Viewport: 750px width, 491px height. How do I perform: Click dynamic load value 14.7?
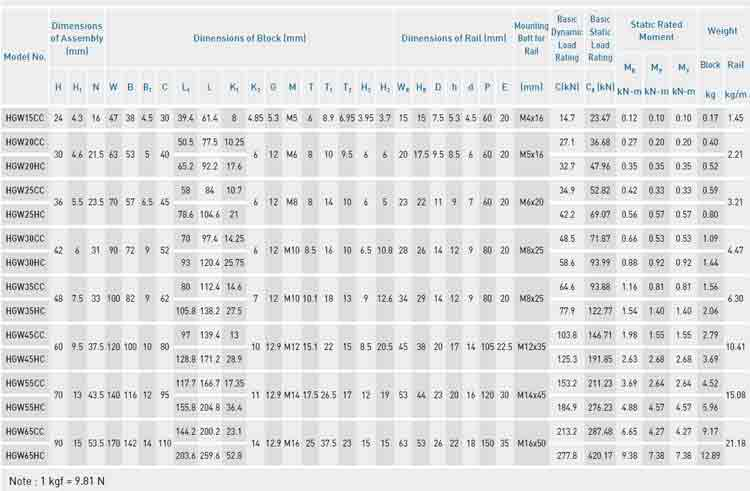coord(567,118)
